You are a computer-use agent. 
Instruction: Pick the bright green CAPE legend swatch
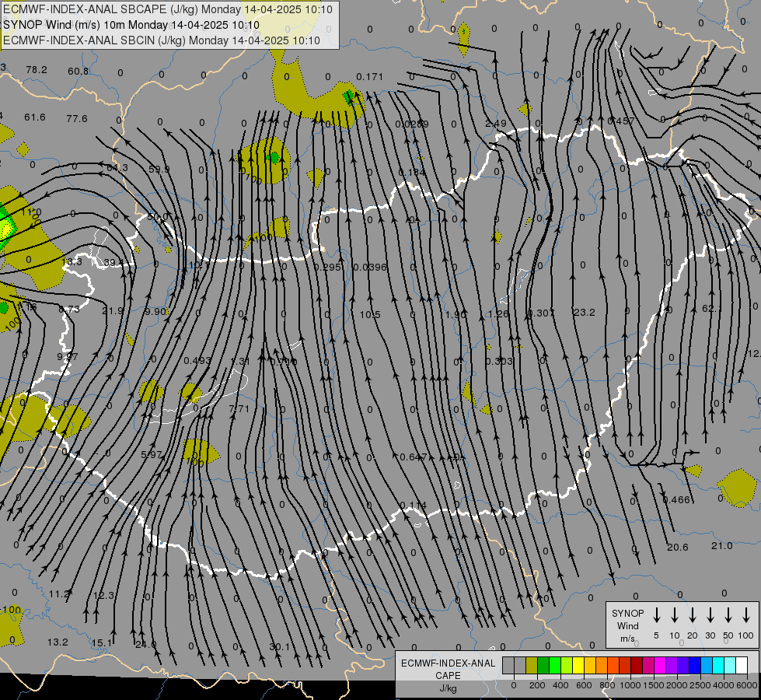click(x=555, y=666)
